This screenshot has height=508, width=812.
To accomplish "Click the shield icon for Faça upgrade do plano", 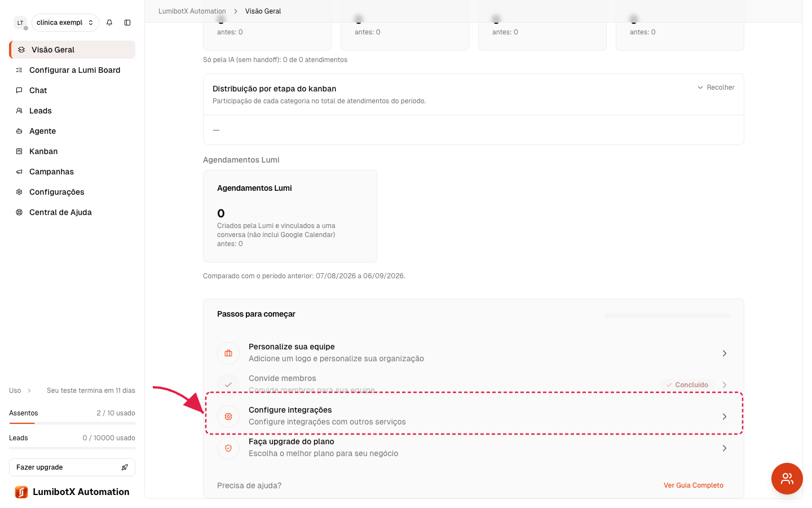I will [228, 448].
